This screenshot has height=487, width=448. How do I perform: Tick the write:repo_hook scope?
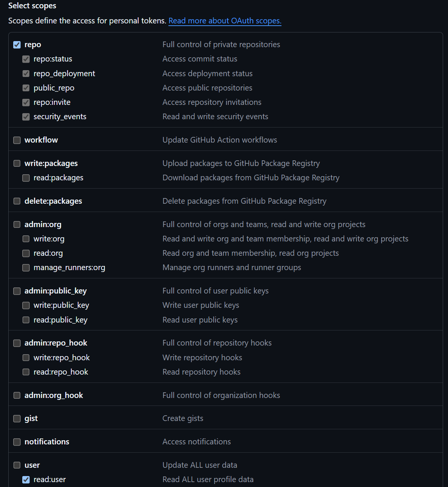(26, 358)
